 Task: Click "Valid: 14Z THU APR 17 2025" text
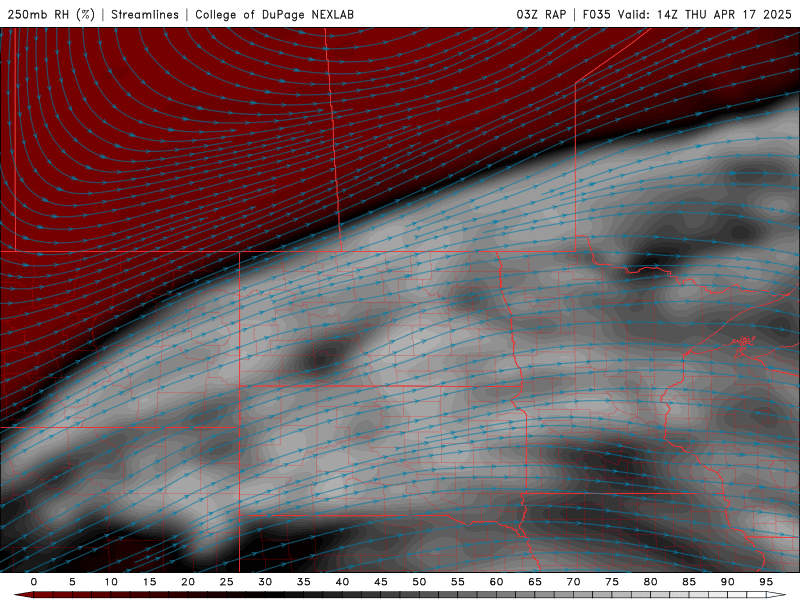click(705, 14)
